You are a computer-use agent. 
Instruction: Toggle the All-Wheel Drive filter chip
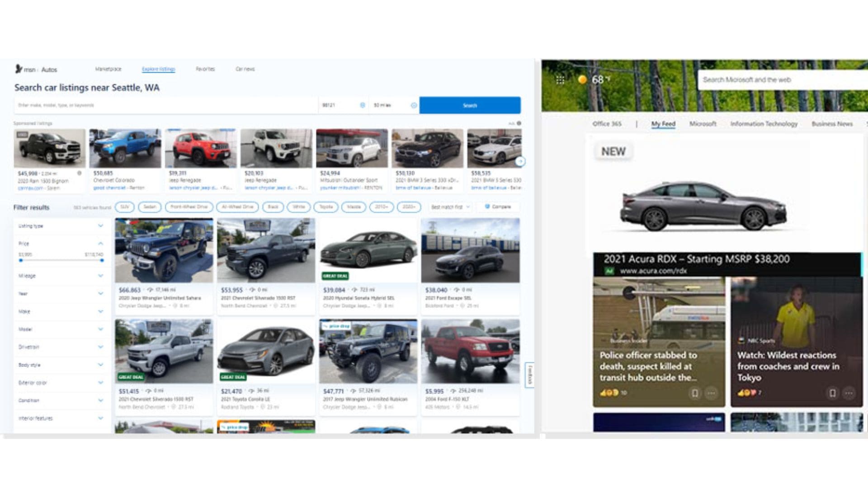pos(237,207)
